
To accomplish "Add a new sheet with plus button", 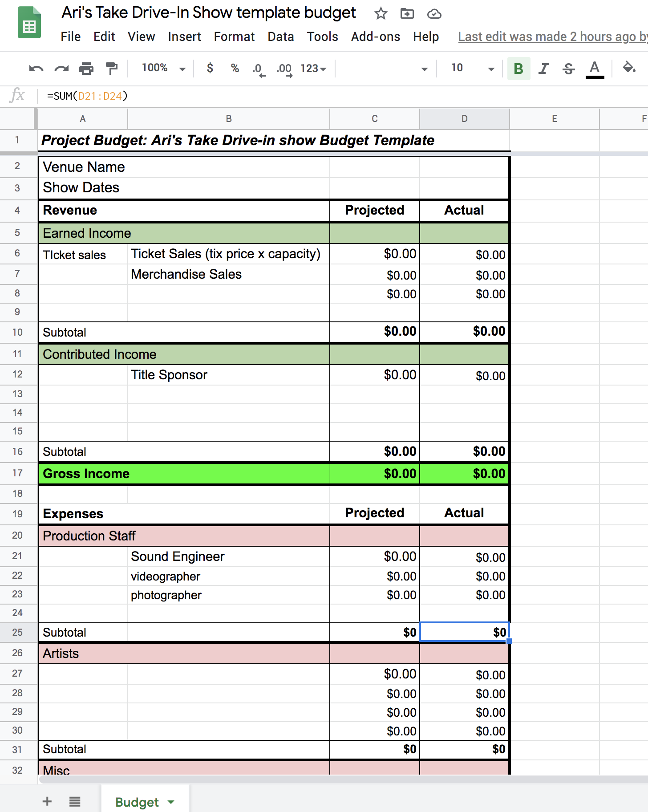I will tap(47, 802).
